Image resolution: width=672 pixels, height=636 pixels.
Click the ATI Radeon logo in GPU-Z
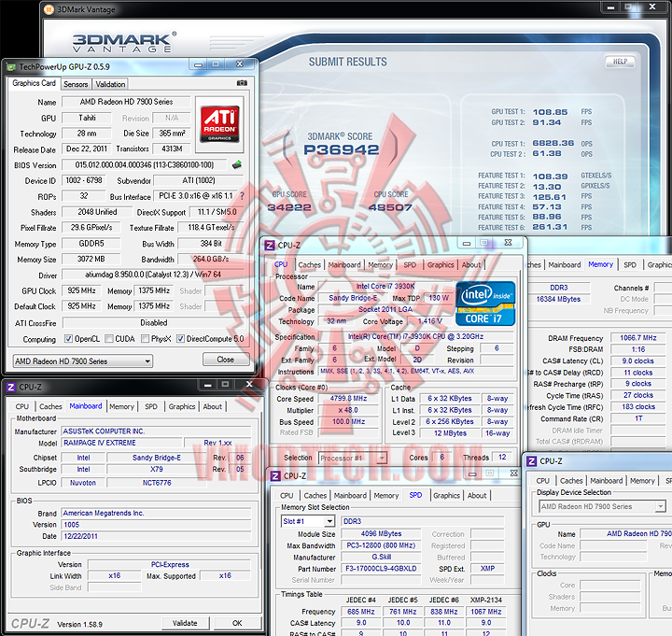point(219,124)
